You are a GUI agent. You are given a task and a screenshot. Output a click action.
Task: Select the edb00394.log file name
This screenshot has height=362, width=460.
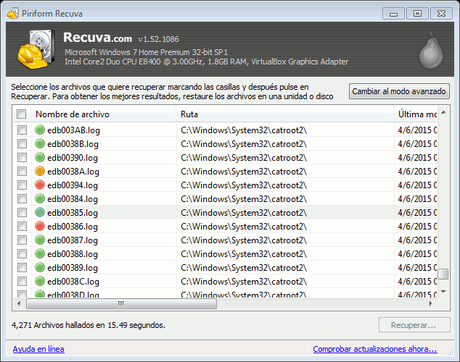click(72, 185)
